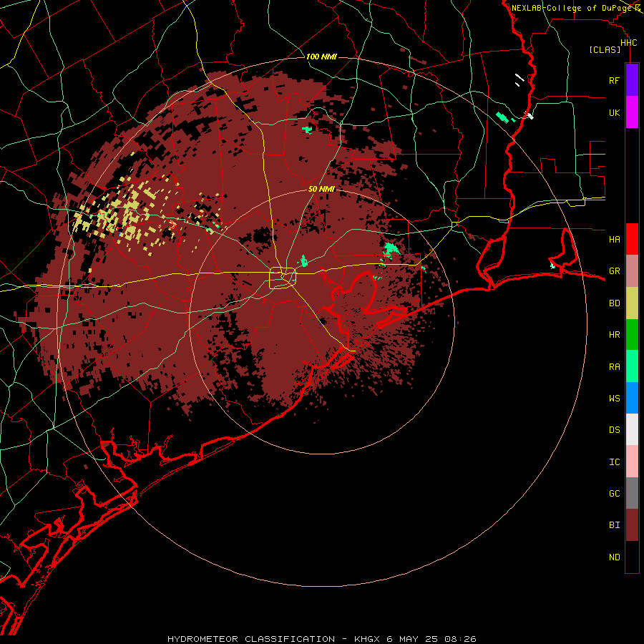Image resolution: width=644 pixels, height=644 pixels.
Task: Click the DS white legend swatch
Action: pos(632,429)
